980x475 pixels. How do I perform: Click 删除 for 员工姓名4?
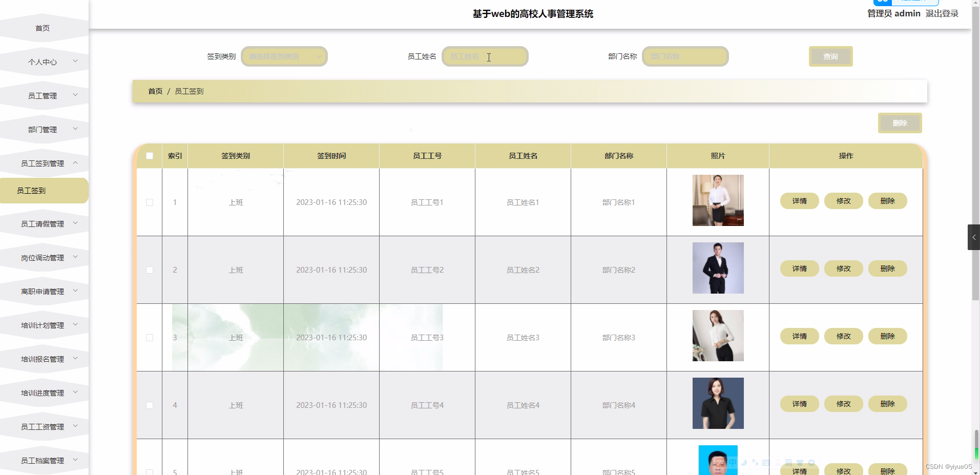tap(887, 404)
